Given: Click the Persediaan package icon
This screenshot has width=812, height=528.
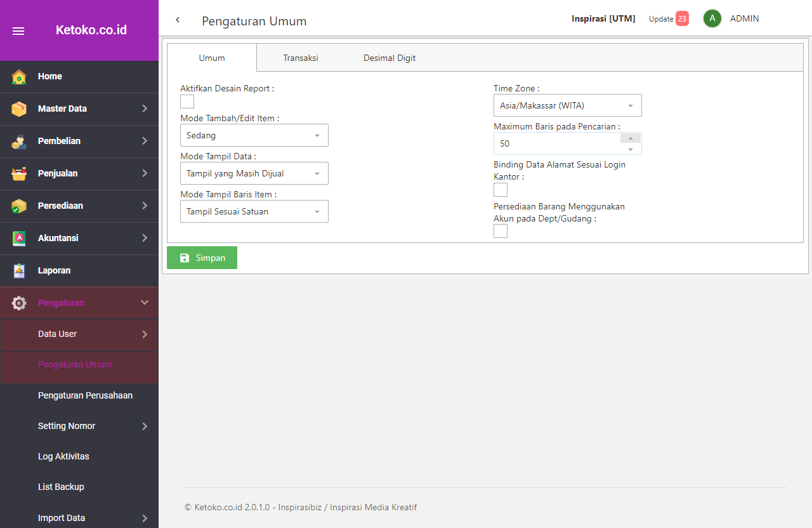Looking at the screenshot, I should pyautogui.click(x=19, y=206).
